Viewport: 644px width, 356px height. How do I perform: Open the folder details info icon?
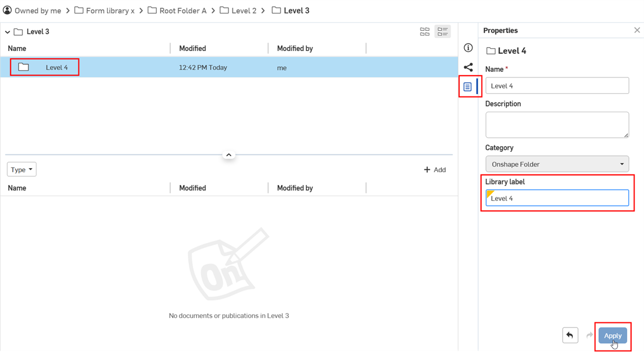point(468,48)
